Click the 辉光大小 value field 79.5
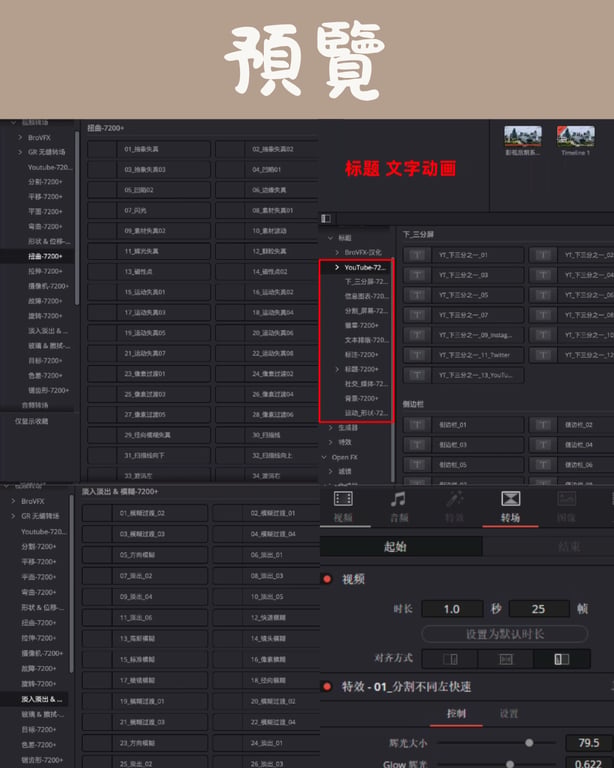This screenshot has height=768, width=614. tap(589, 743)
